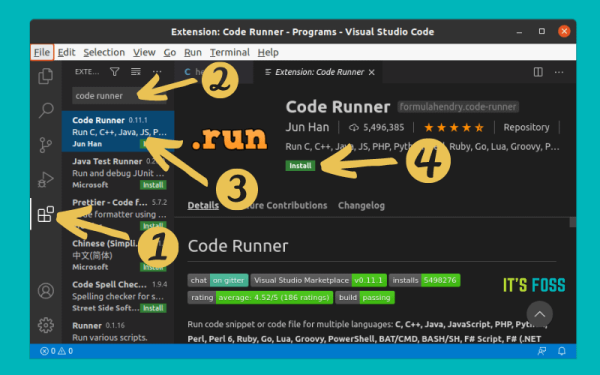
Task: Open the File menu
Action: pos(42,52)
